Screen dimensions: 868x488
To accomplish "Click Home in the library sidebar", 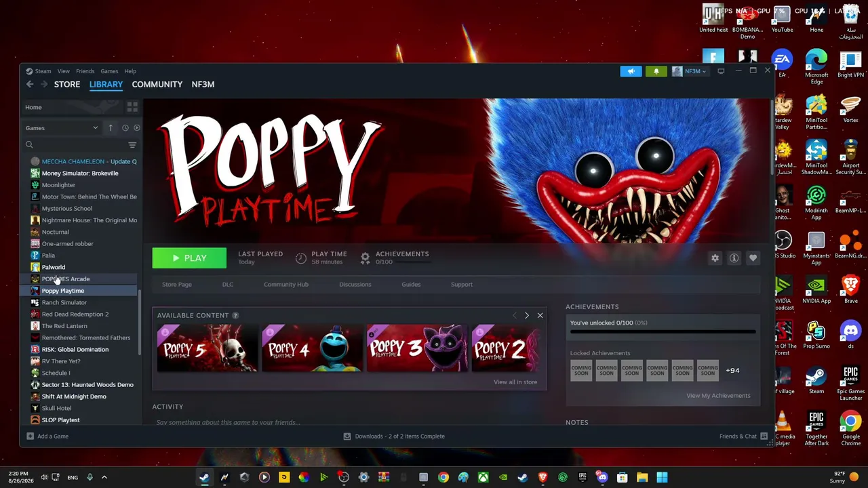I will point(33,107).
